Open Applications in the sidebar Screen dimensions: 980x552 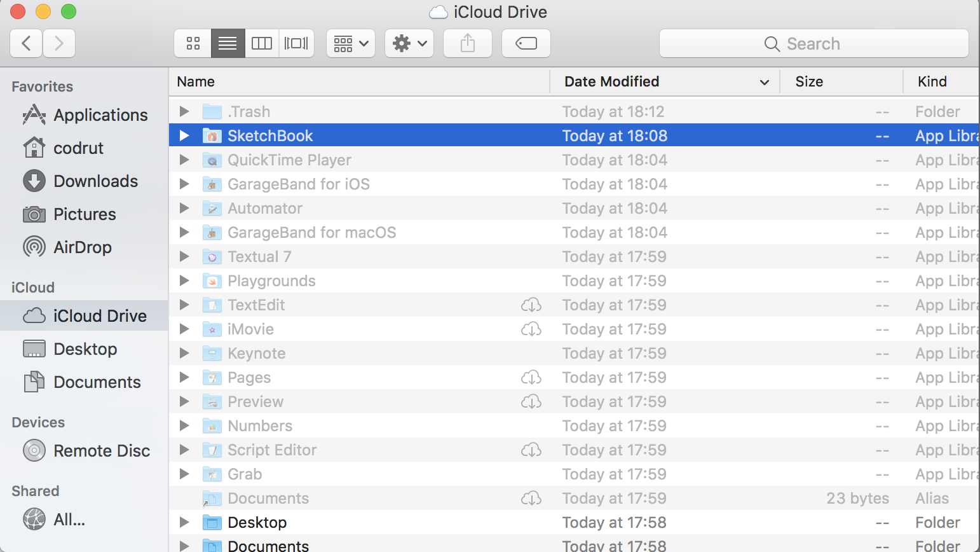point(85,115)
